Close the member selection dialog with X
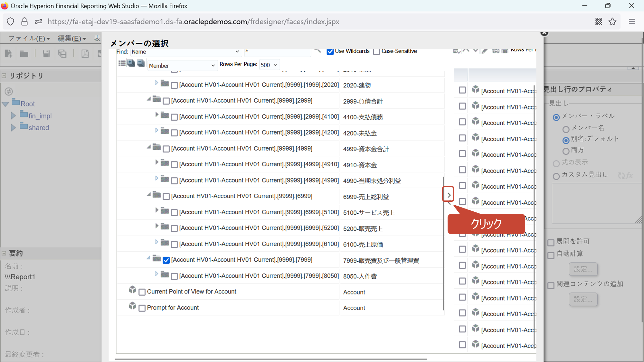 click(x=544, y=33)
